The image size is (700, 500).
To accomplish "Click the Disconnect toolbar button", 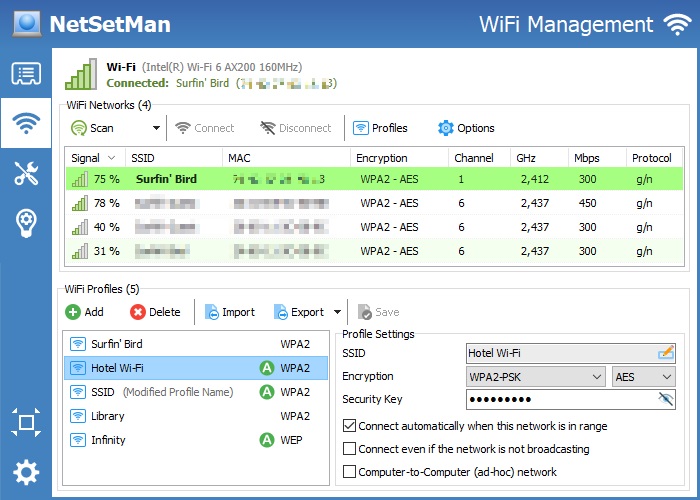I will (x=296, y=128).
